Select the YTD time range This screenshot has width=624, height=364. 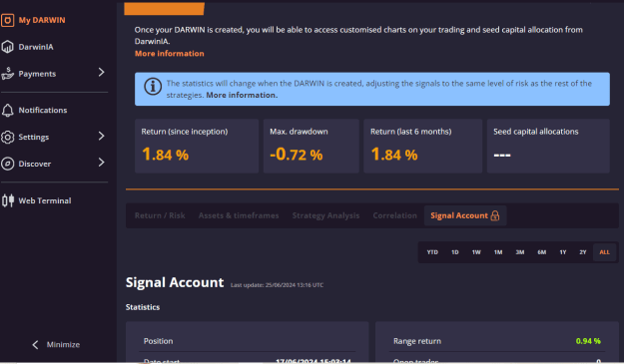point(432,252)
